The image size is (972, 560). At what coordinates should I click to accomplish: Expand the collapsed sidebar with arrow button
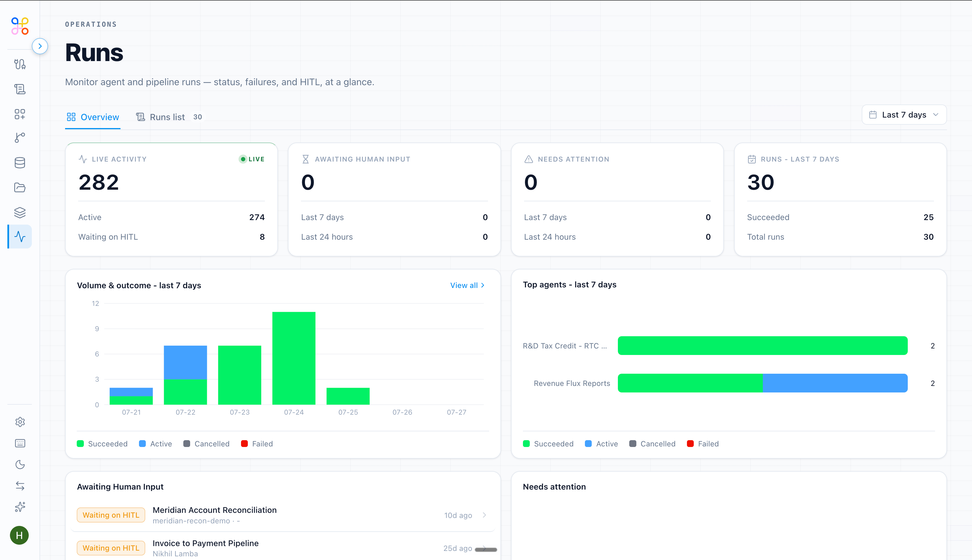40,46
